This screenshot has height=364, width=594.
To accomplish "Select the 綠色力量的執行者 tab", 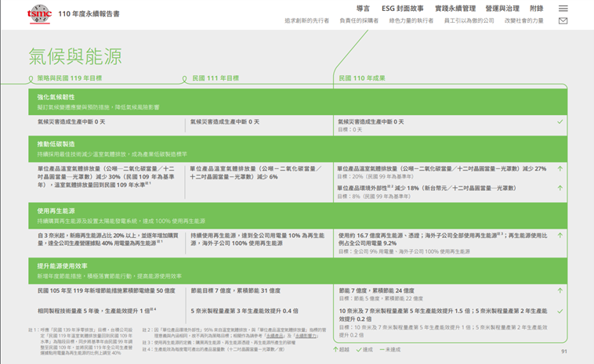I will pos(411,21).
